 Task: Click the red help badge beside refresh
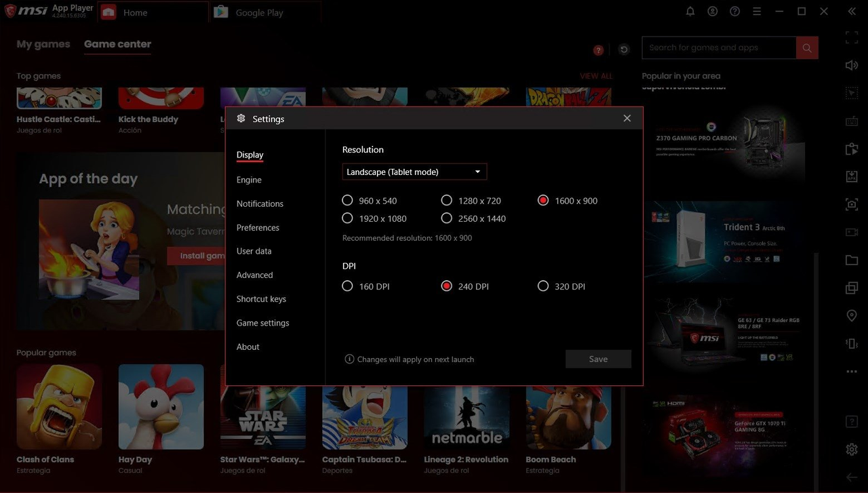pos(598,50)
